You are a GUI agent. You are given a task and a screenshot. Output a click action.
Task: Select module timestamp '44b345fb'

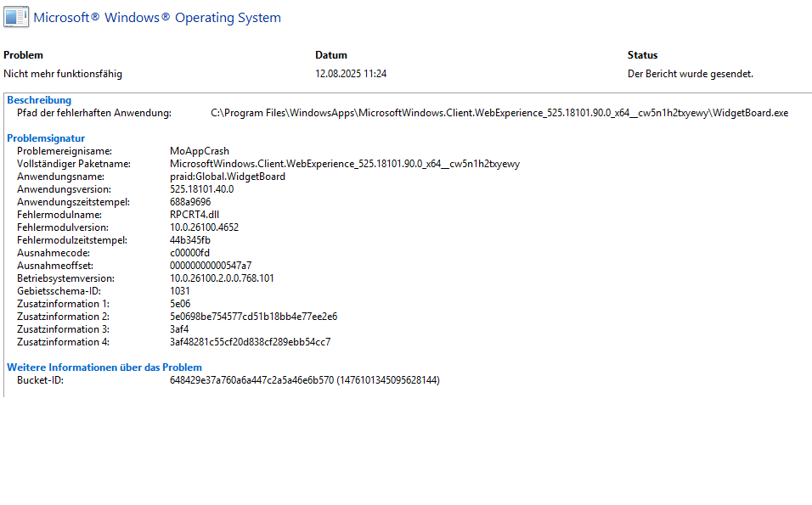coord(190,240)
